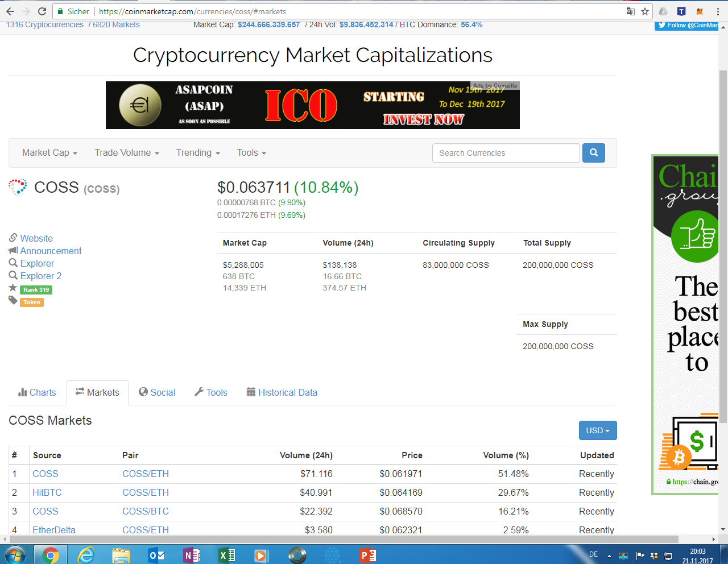Open the Google Drive extension icon
Screen dimensions: 728x564
click(663, 11)
